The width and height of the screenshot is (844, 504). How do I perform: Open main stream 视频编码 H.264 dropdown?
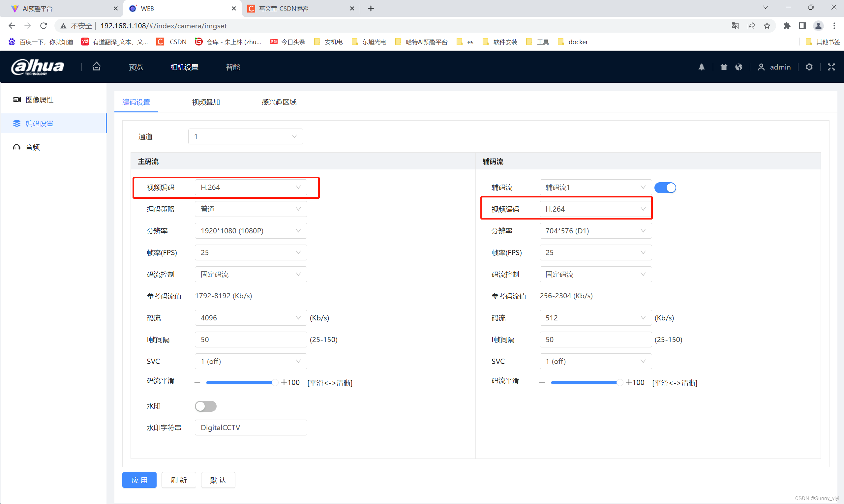(251, 188)
